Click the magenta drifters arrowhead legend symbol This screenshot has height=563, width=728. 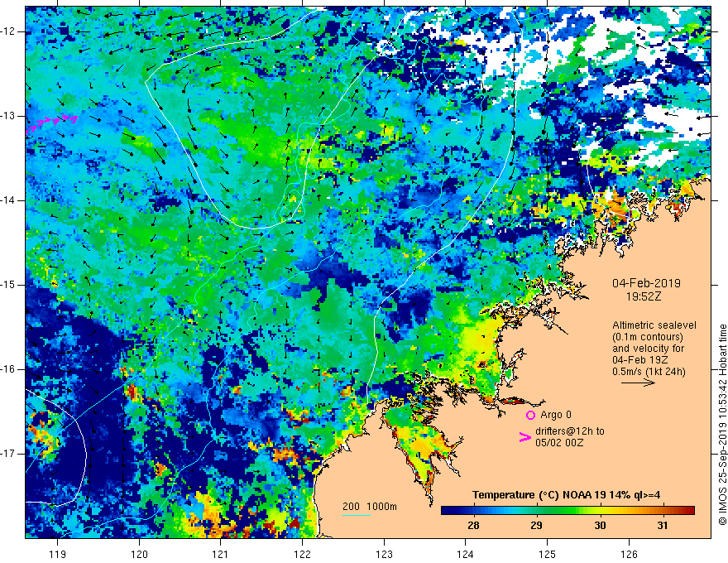pyautogui.click(x=524, y=437)
